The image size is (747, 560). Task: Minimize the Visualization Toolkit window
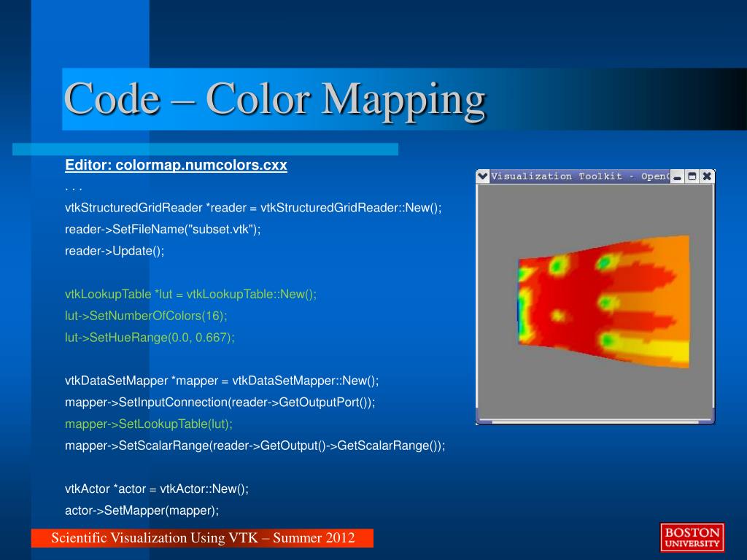678,176
